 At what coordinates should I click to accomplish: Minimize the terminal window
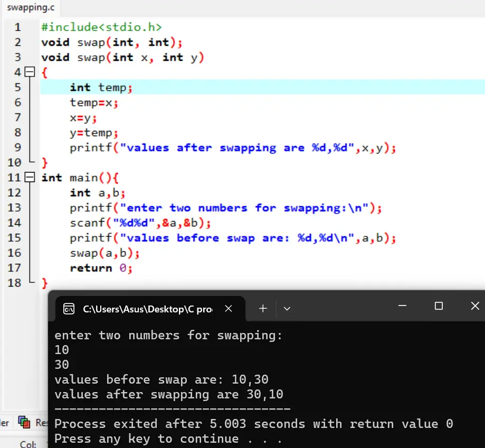click(403, 306)
